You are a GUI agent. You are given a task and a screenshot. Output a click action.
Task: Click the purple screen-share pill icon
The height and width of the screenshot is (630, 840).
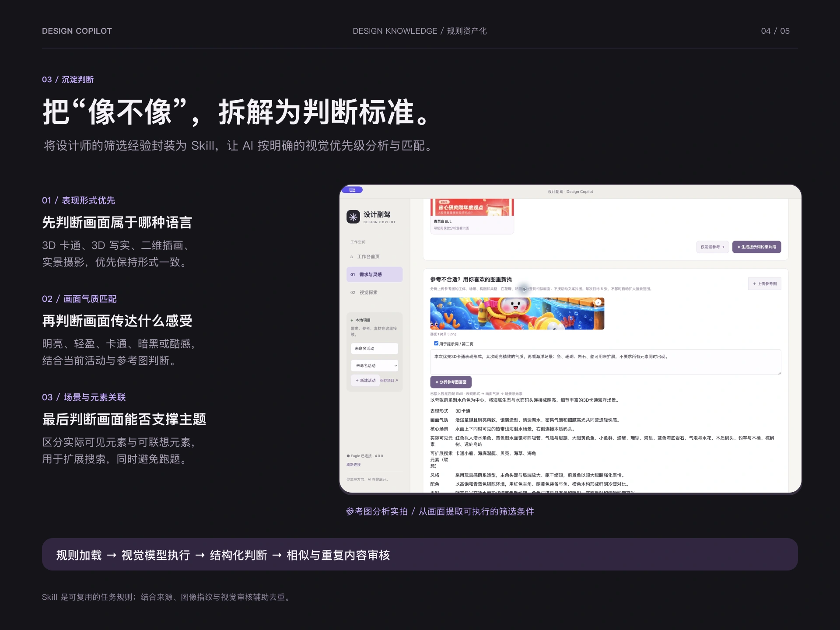point(352,190)
